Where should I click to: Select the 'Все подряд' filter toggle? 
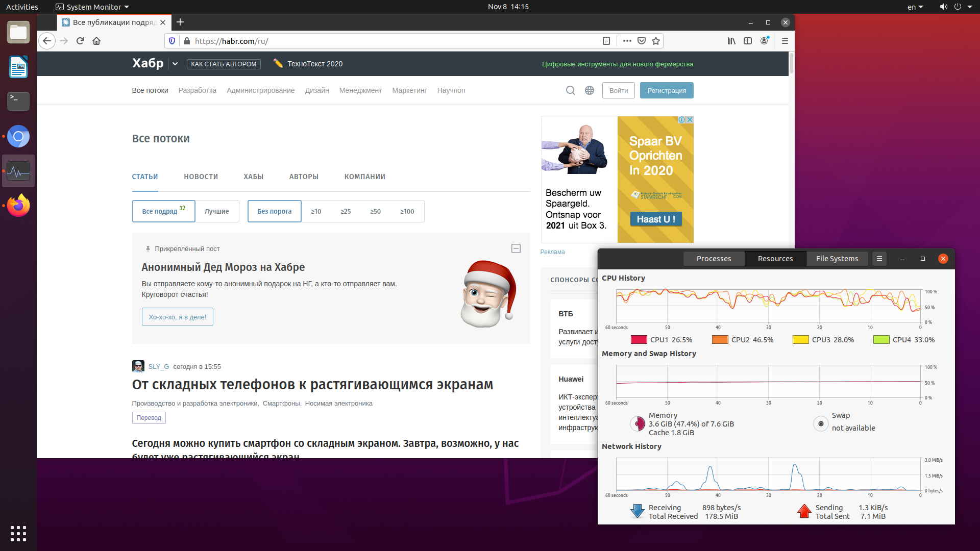pos(163,211)
